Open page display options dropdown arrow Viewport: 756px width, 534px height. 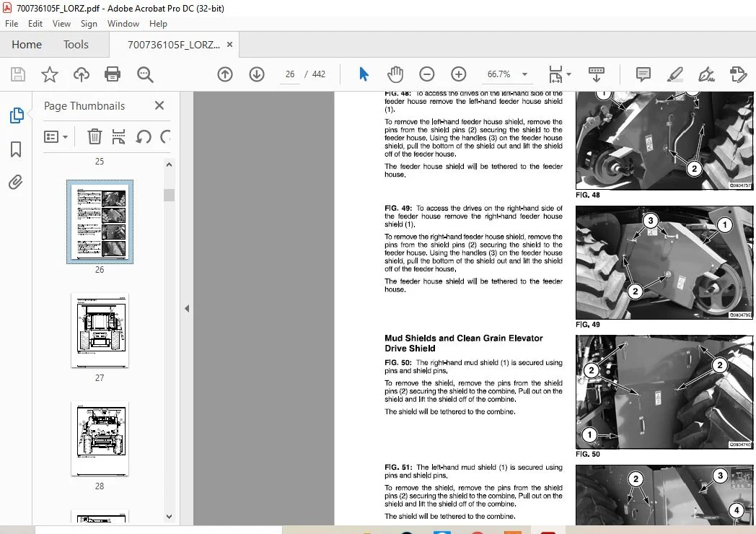pos(569,74)
